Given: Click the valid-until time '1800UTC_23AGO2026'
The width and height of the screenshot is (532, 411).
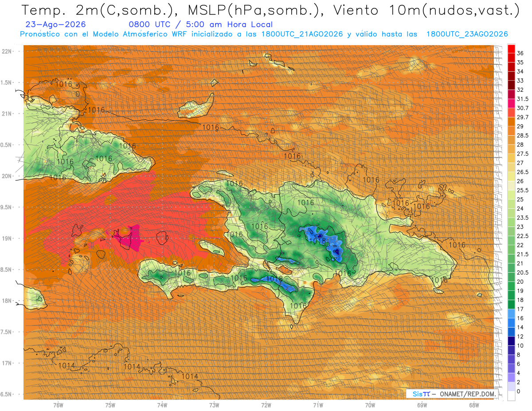Looking at the screenshot, I should tap(467, 34).
